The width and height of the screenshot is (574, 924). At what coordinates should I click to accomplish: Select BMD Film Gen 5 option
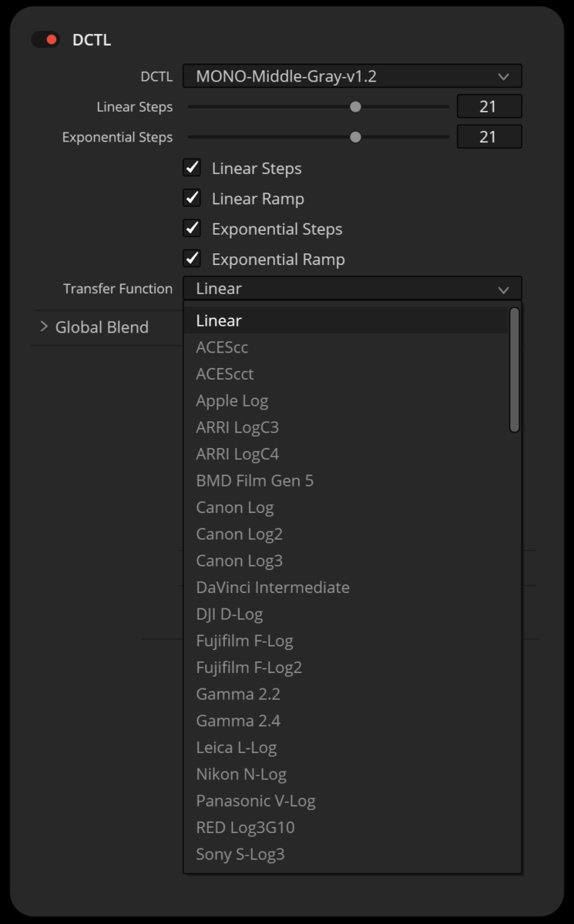pos(254,481)
